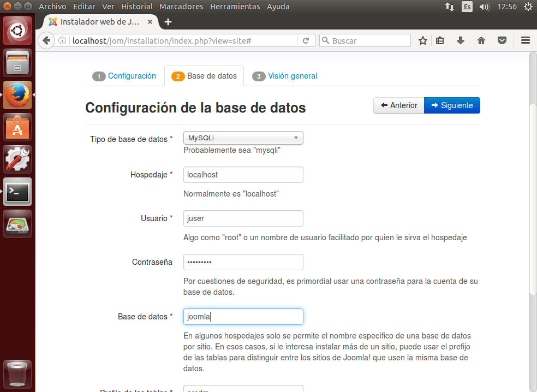The image size is (537, 392).
Task: Open the Firefox hamburger menu
Action: coord(526,41)
